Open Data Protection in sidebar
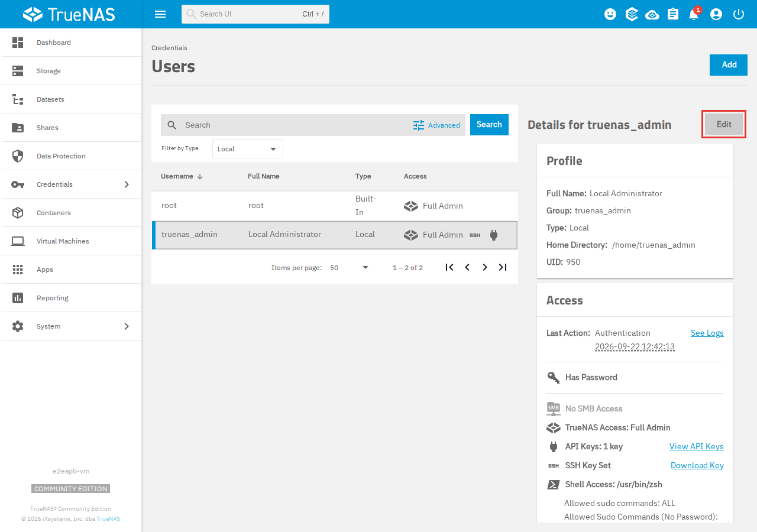This screenshot has width=757, height=532. pyautogui.click(x=71, y=156)
